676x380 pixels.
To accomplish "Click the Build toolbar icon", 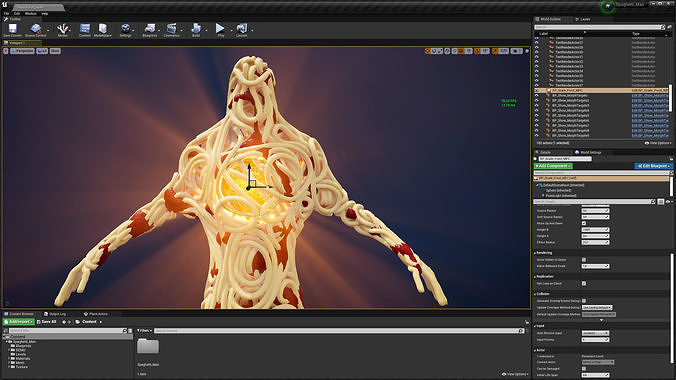I will pyautogui.click(x=196, y=28).
